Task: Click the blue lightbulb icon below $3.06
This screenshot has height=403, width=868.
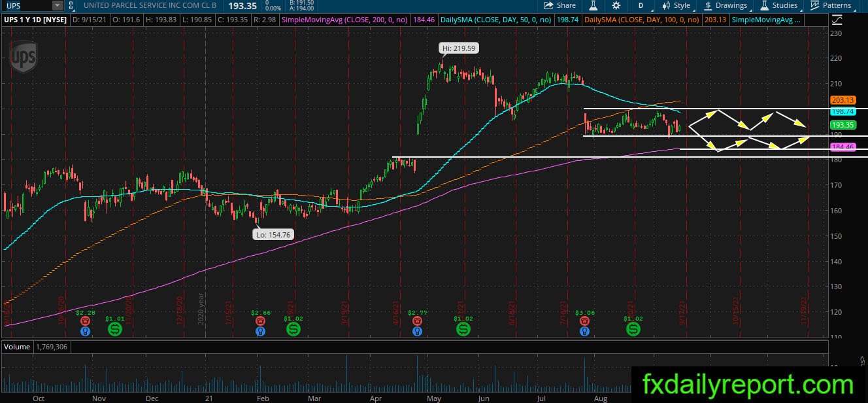Action: [x=583, y=331]
